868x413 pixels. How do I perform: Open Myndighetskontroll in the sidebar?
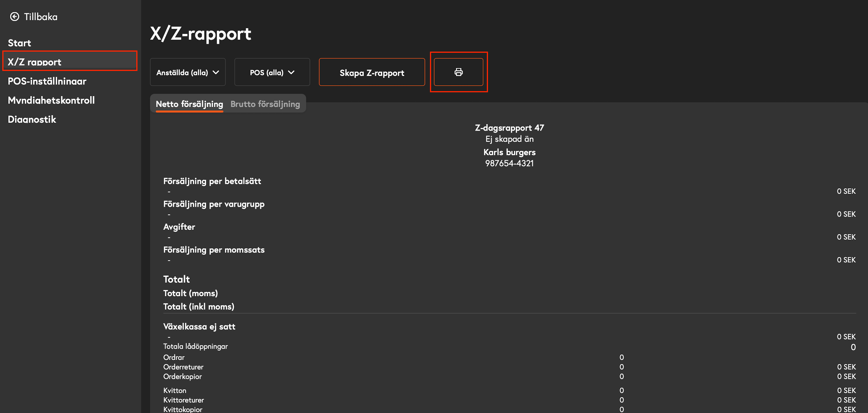pos(51,100)
